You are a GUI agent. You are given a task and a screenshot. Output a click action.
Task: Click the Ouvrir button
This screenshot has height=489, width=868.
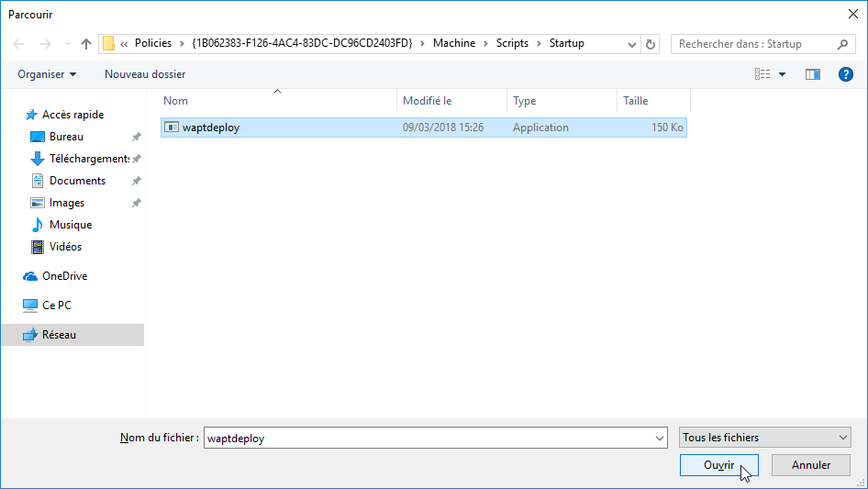coord(718,465)
